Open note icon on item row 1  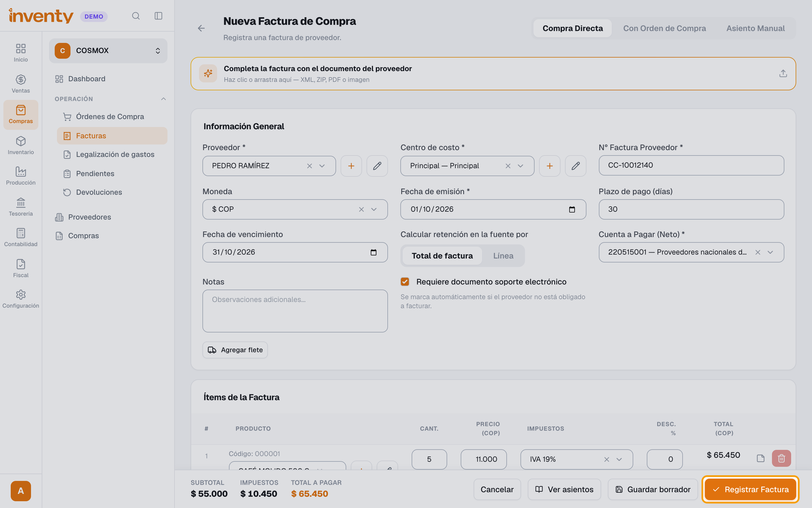[760, 458]
